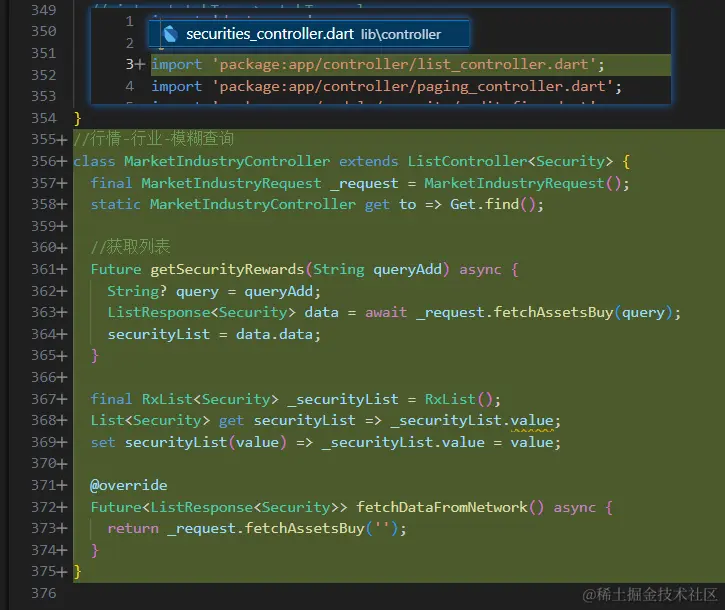725x610 pixels.
Task: Click the underlined 'value' warning on line 368
Action: (532, 421)
